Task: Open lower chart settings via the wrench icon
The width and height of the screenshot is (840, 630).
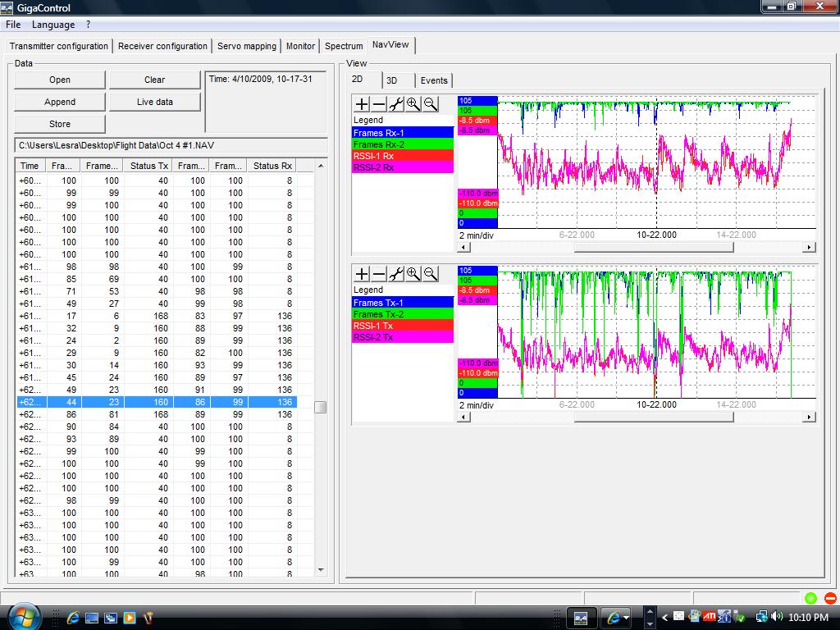Action: click(x=396, y=274)
